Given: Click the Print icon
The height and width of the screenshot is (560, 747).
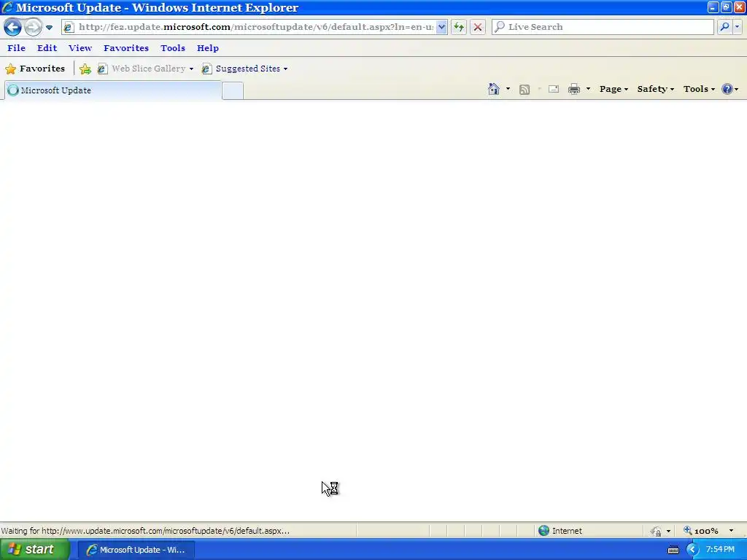Looking at the screenshot, I should coord(574,89).
